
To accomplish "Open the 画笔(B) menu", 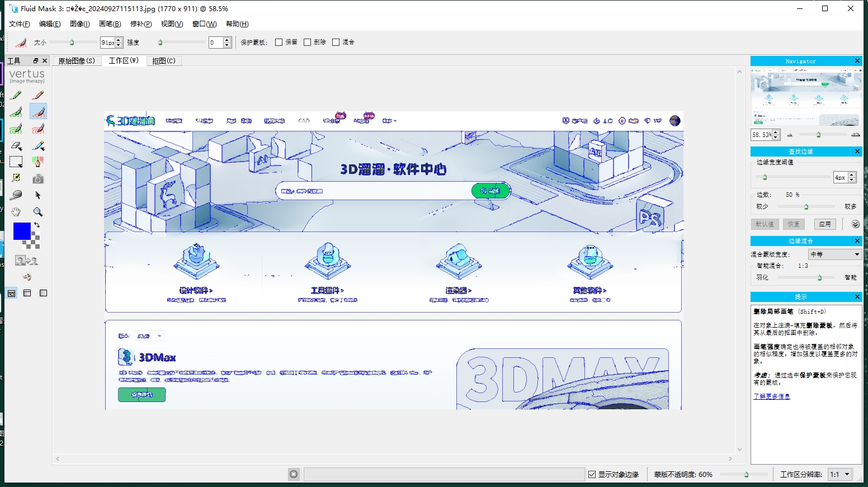I will pos(110,24).
